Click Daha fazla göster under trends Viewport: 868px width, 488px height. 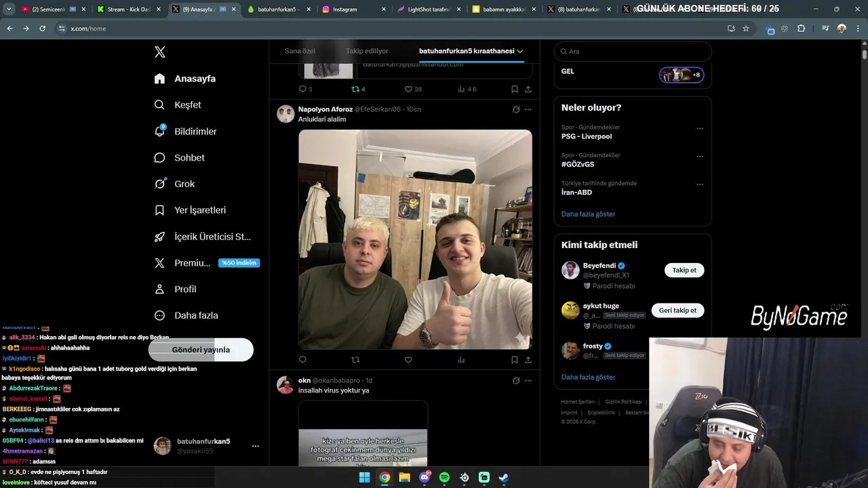click(x=589, y=214)
